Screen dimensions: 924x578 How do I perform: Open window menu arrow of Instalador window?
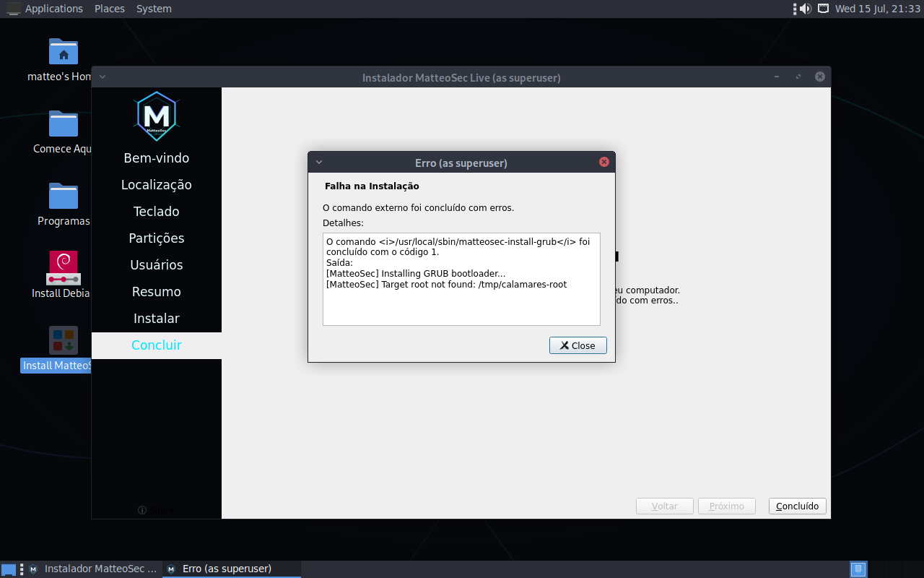click(103, 77)
